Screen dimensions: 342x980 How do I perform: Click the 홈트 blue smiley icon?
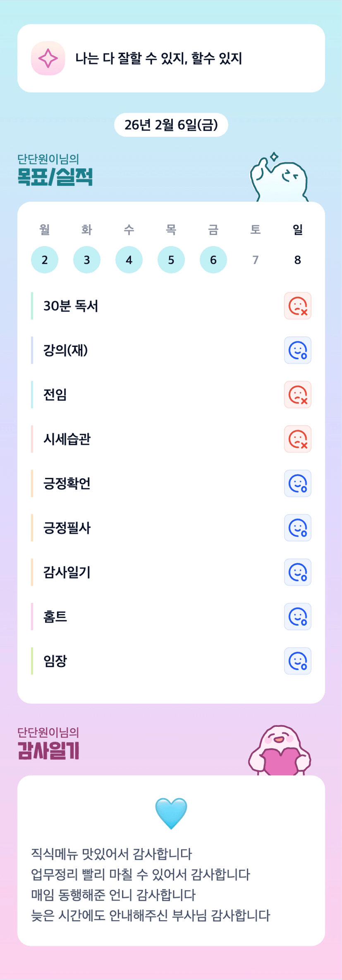click(x=297, y=617)
